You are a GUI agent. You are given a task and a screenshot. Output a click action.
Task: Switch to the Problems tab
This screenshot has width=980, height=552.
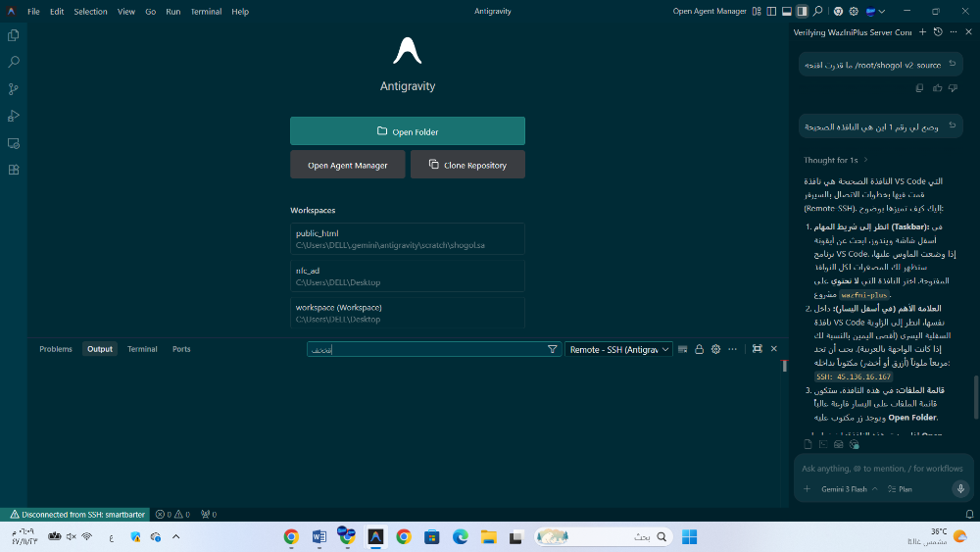[56, 349]
